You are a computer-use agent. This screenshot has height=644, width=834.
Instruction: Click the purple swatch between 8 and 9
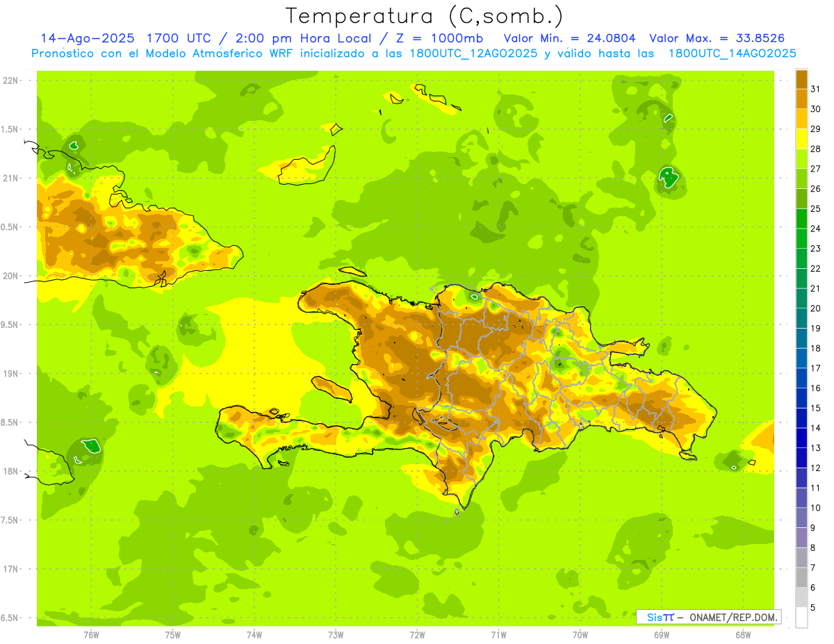[x=801, y=538]
